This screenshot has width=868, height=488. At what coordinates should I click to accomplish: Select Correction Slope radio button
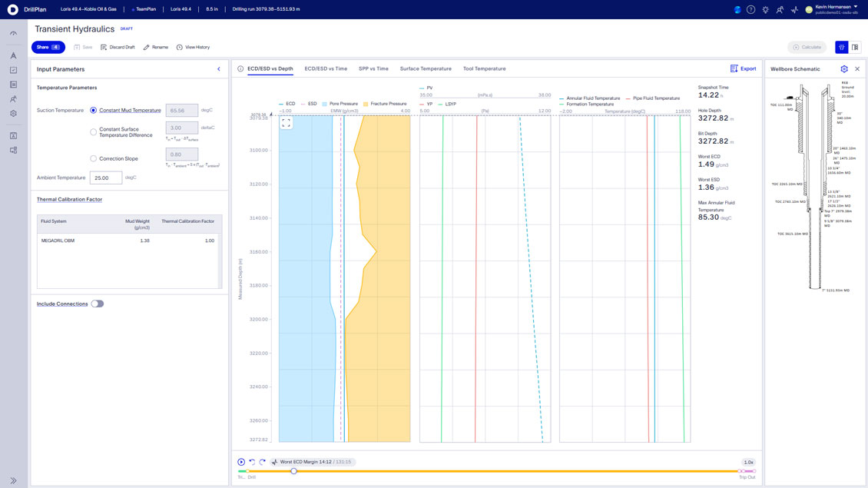pyautogui.click(x=93, y=158)
